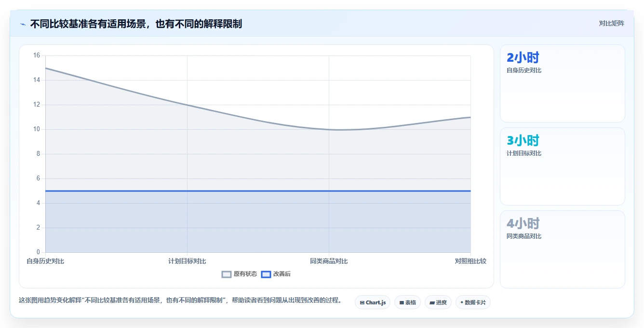
Task: Click the y-axis value 0
Action: click(38, 252)
